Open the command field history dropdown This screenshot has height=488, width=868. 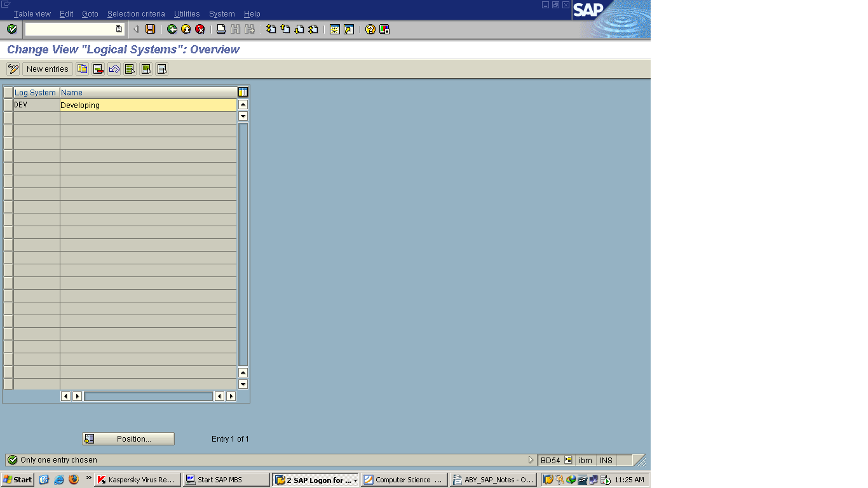[x=118, y=29]
